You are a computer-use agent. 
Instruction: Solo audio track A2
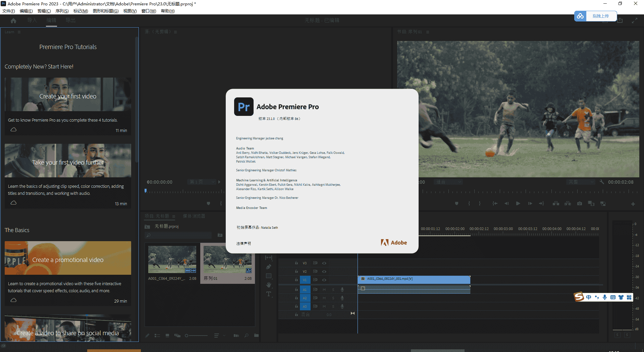(333, 298)
